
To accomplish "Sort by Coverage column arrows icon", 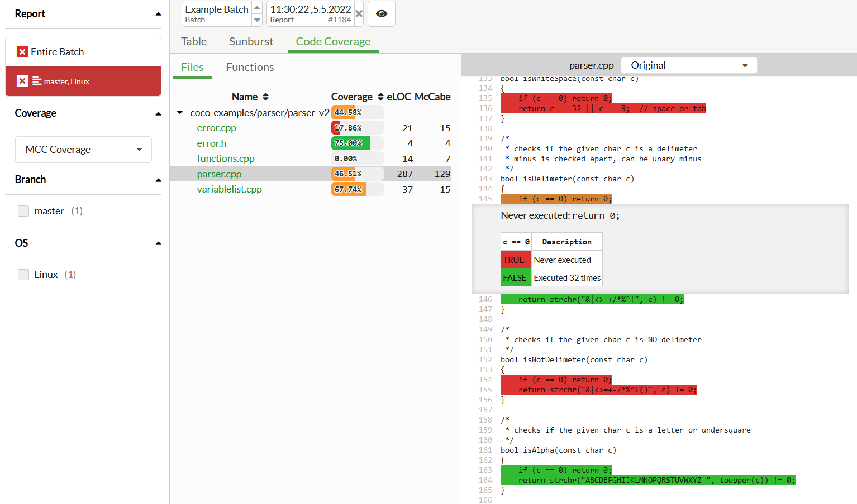I will point(380,97).
